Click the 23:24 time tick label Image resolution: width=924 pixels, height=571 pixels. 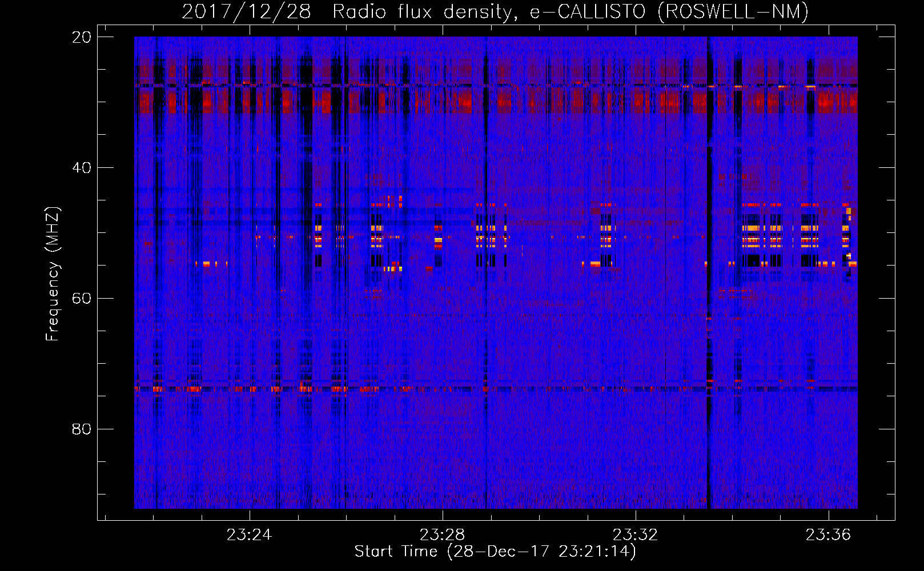click(250, 535)
